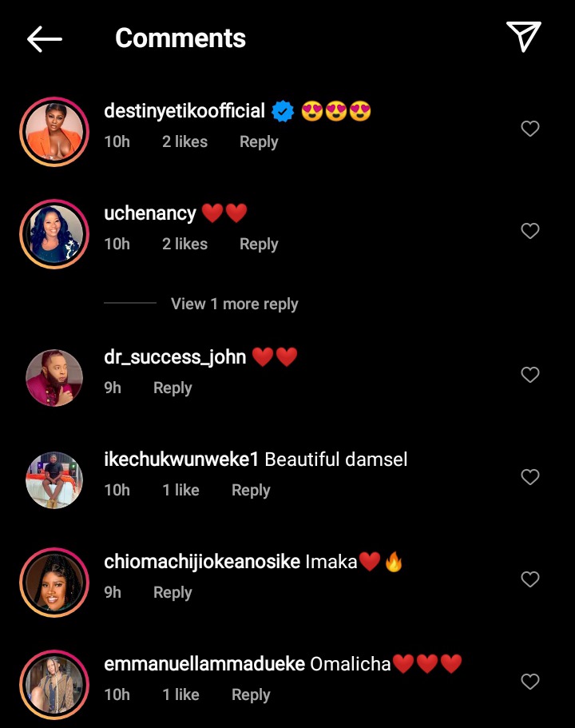Screen dimensions: 575x728
Task: Heart the 'Beautiful damsel' comment
Action: pyautogui.click(x=530, y=477)
